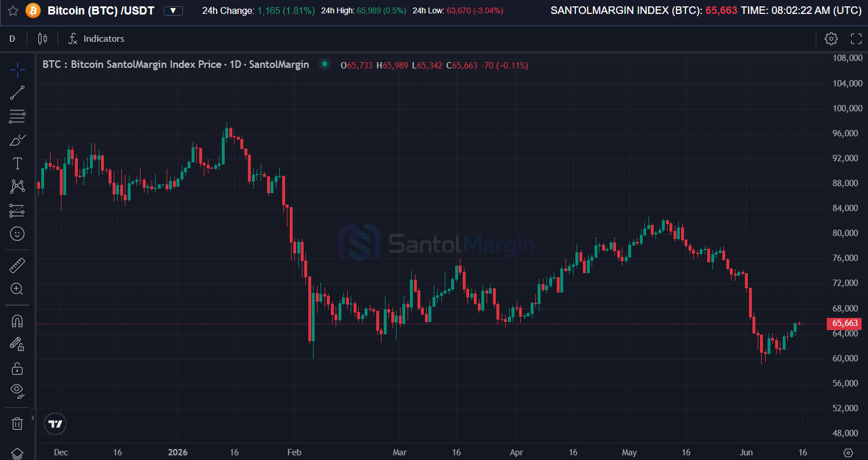This screenshot has width=868, height=460.
Task: Collapse the left drawing toolbar arrow
Action: point(33,417)
